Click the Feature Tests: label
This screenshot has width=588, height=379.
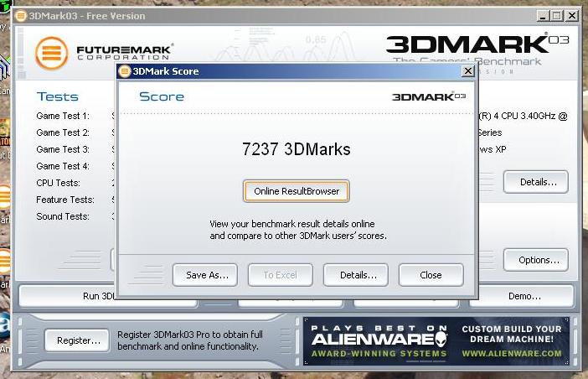(x=65, y=200)
